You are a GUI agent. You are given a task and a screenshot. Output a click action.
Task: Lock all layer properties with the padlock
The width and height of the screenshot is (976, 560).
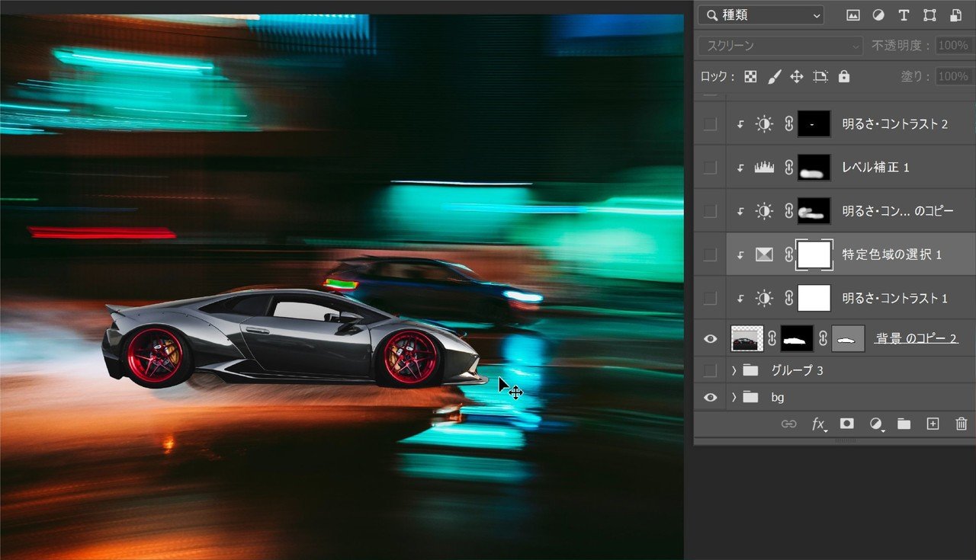click(843, 76)
